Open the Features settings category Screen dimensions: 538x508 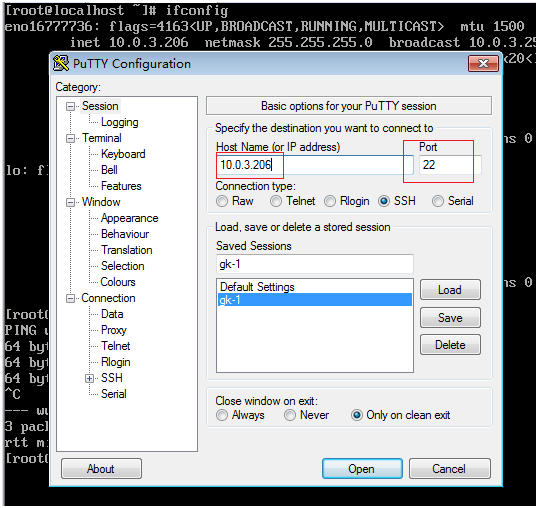[x=121, y=186]
